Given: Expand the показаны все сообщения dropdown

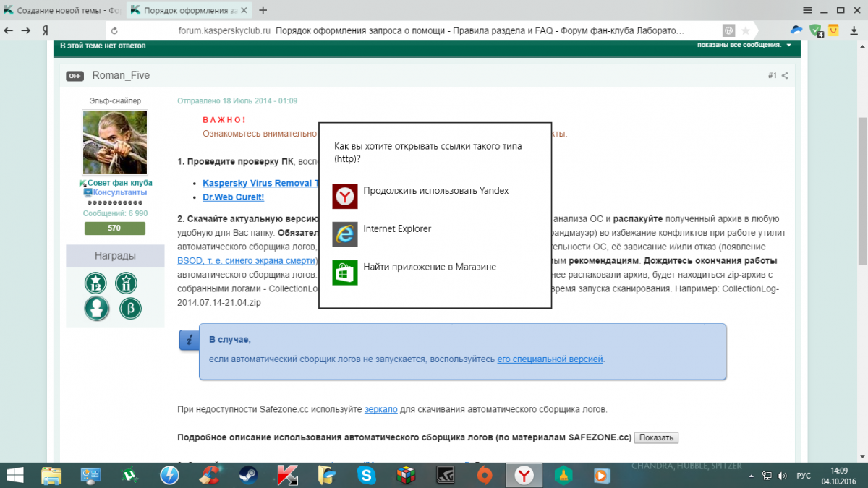Looking at the screenshot, I should tap(744, 45).
